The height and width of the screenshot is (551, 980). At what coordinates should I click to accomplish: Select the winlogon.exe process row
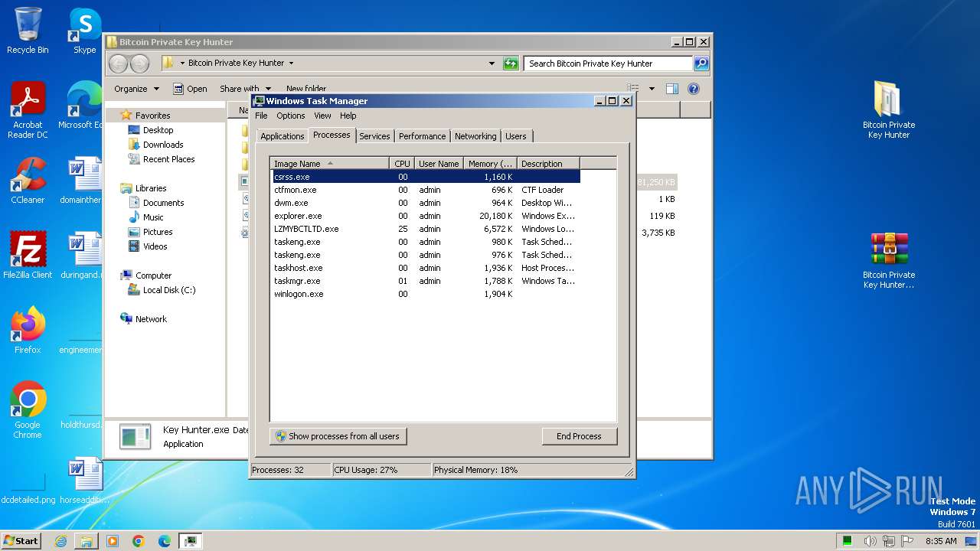pos(426,294)
